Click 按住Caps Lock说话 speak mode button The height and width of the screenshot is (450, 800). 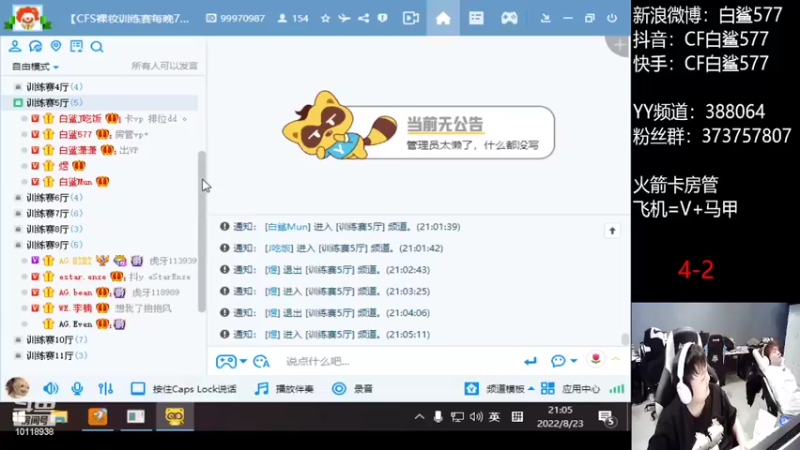[x=184, y=389]
